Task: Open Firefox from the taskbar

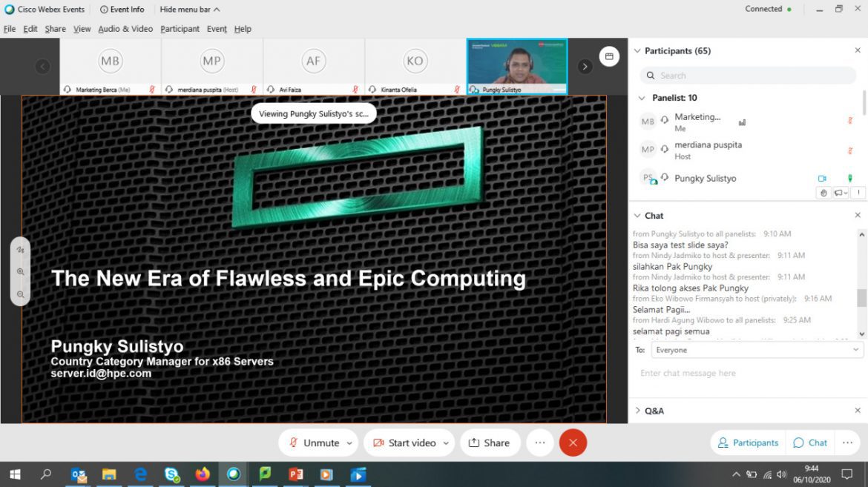Action: pos(203,474)
